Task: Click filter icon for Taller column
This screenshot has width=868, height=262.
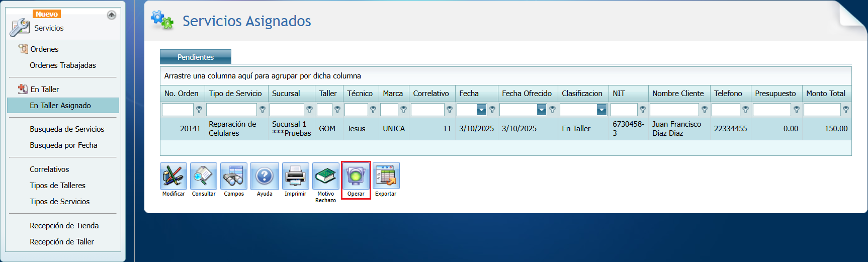Action: pyautogui.click(x=337, y=110)
